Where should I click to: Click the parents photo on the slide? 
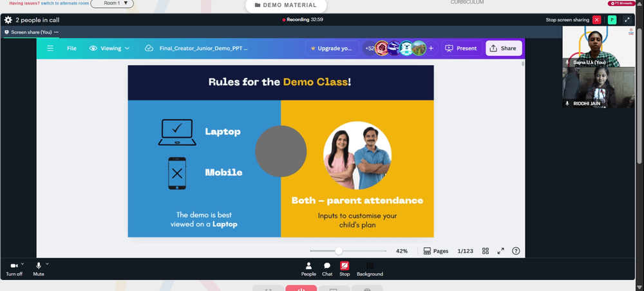tap(357, 155)
